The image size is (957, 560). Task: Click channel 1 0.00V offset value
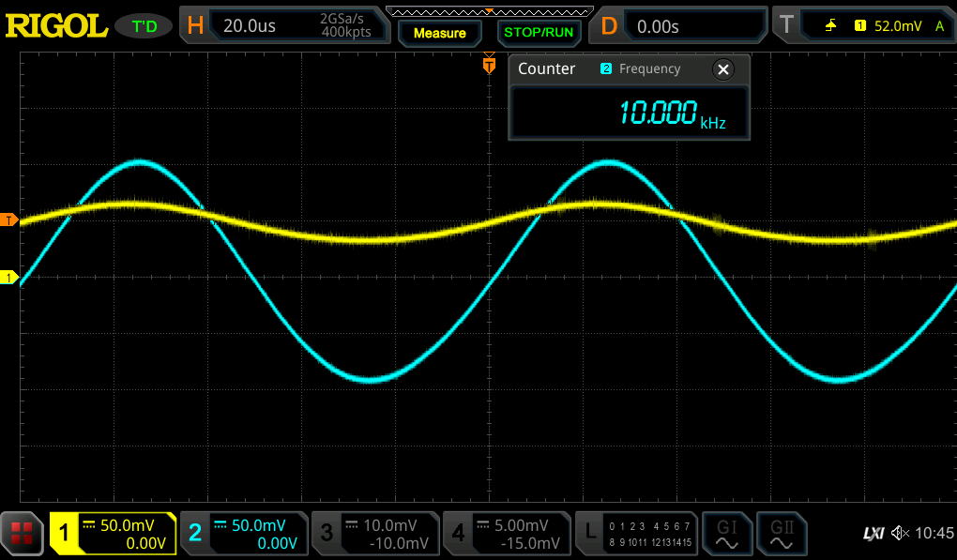145,543
